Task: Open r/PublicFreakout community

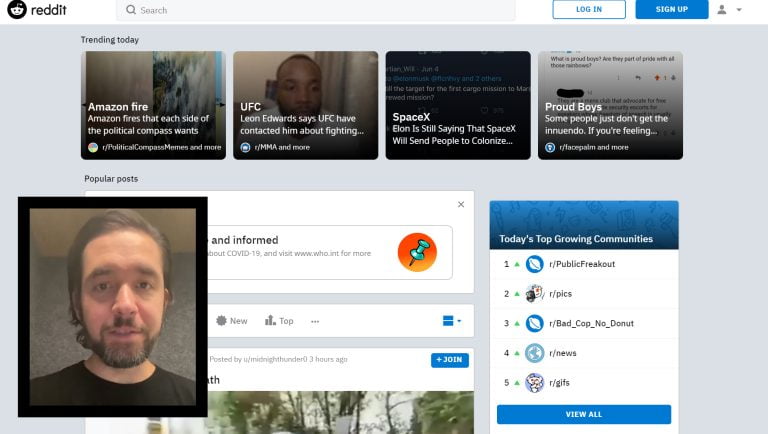Action: 582,264
